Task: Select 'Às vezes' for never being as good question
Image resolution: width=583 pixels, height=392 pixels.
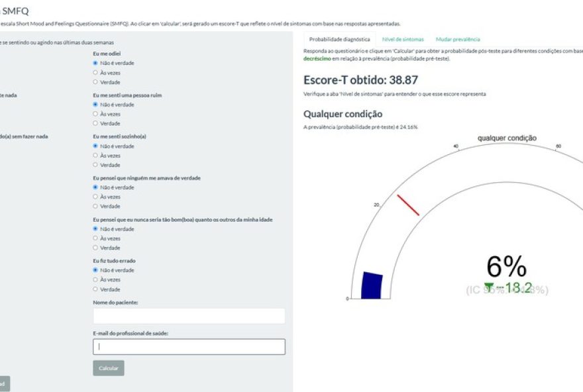Action: (96, 238)
